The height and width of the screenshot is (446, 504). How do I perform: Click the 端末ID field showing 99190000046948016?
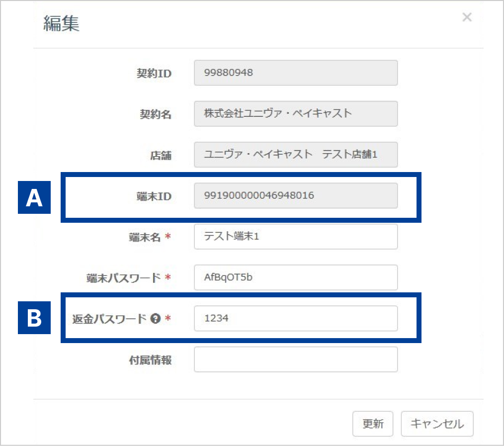click(296, 195)
